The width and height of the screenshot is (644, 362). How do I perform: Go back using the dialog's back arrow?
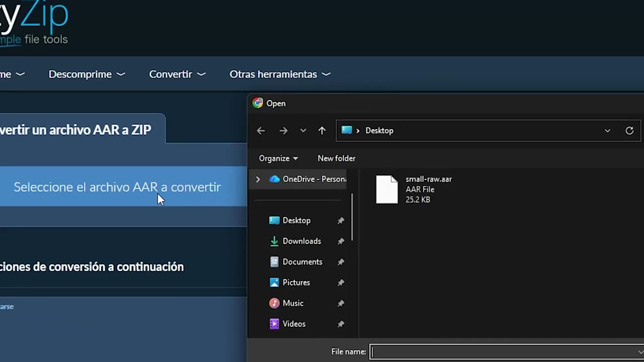[x=261, y=131]
